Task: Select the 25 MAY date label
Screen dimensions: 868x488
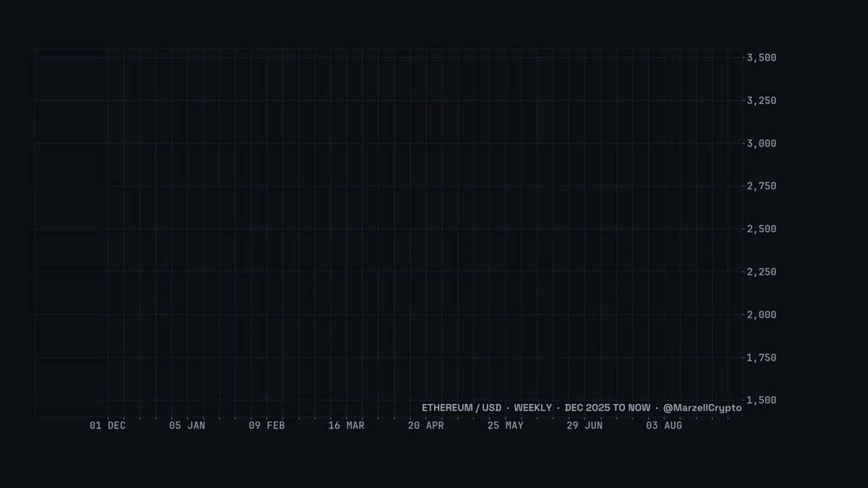Action: pyautogui.click(x=506, y=426)
